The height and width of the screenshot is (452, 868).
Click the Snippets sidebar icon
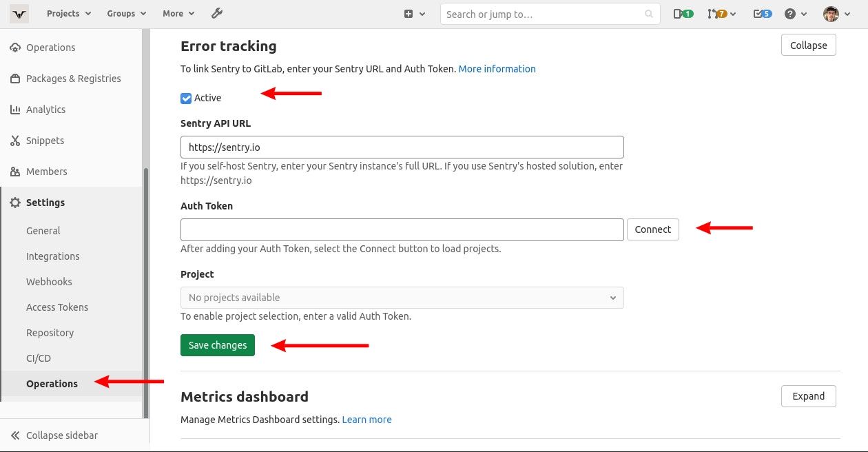tap(15, 140)
